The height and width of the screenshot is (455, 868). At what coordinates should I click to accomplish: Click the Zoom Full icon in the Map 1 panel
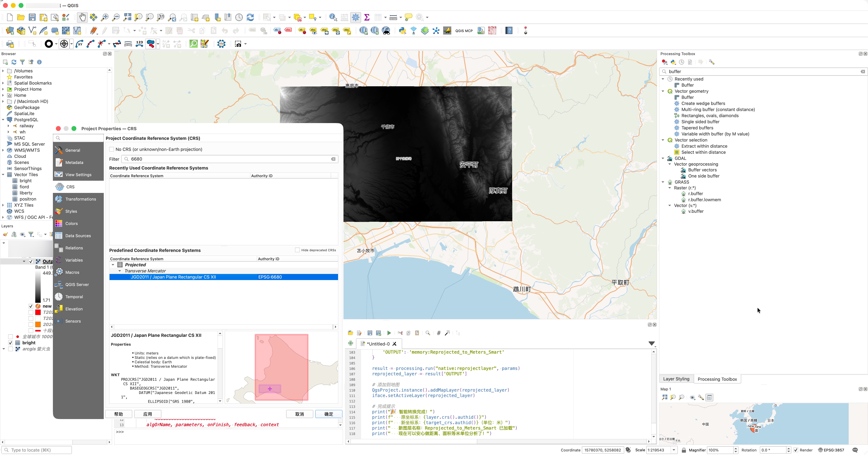[665, 397]
